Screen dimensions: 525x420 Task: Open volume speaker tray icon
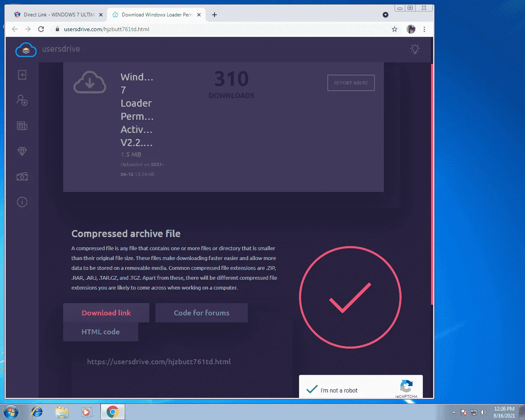[x=484, y=412]
